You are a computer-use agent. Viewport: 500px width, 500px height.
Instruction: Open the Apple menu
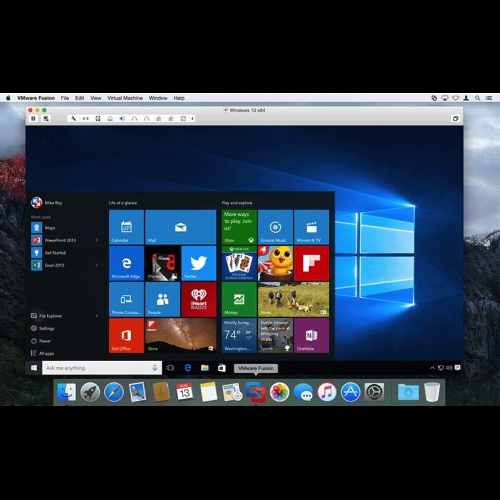pyautogui.click(x=8, y=98)
